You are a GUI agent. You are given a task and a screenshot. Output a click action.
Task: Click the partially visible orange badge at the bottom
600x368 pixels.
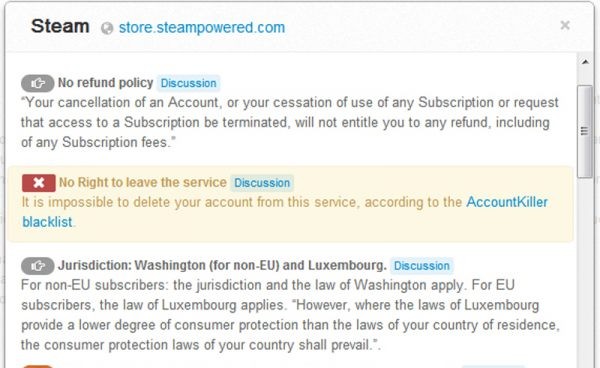(x=38, y=366)
